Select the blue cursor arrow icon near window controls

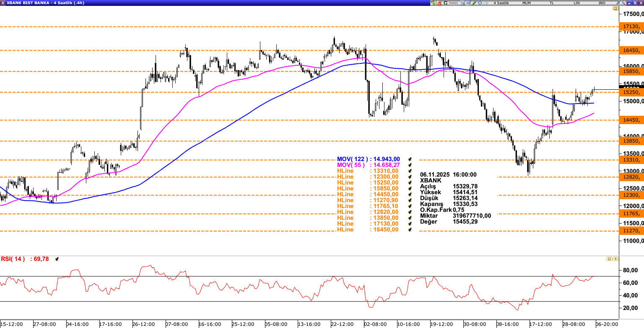click(618, 3)
